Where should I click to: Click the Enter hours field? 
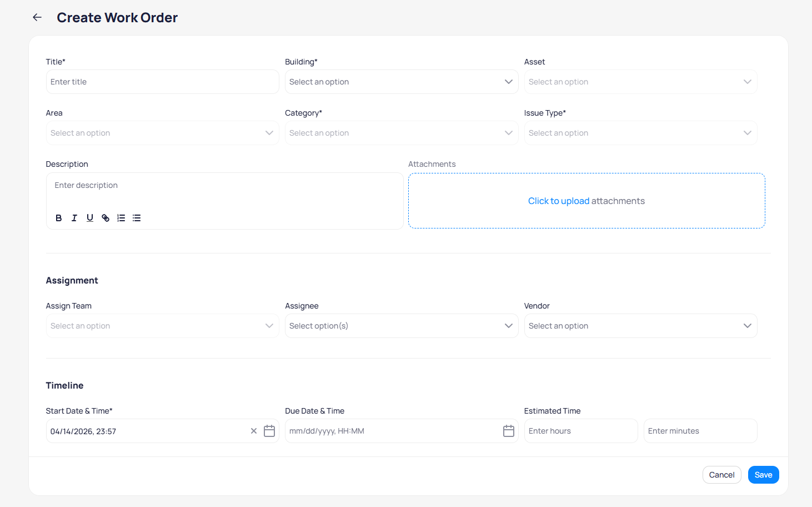click(x=580, y=431)
